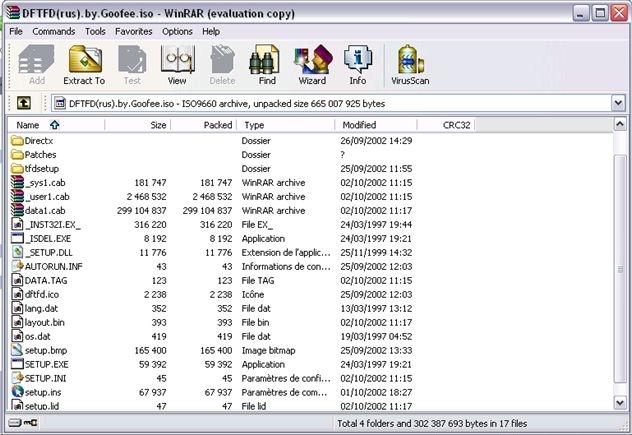Select the _INST32I.EX_ file name

tap(53, 225)
